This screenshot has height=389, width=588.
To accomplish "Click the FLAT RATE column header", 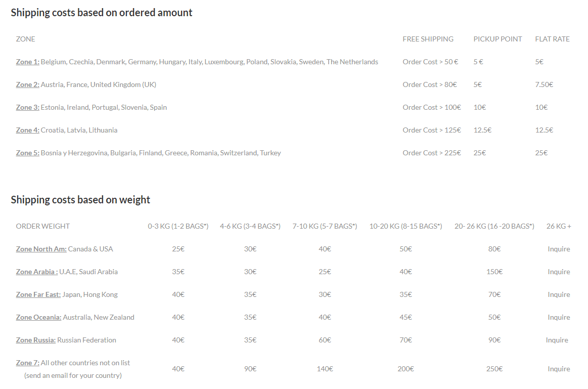I will [x=553, y=39].
